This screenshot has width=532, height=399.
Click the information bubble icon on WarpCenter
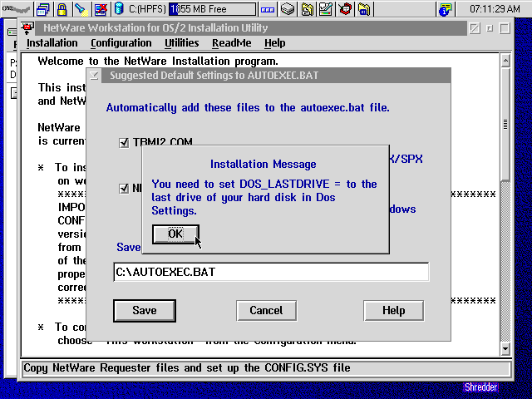tap(446, 9)
